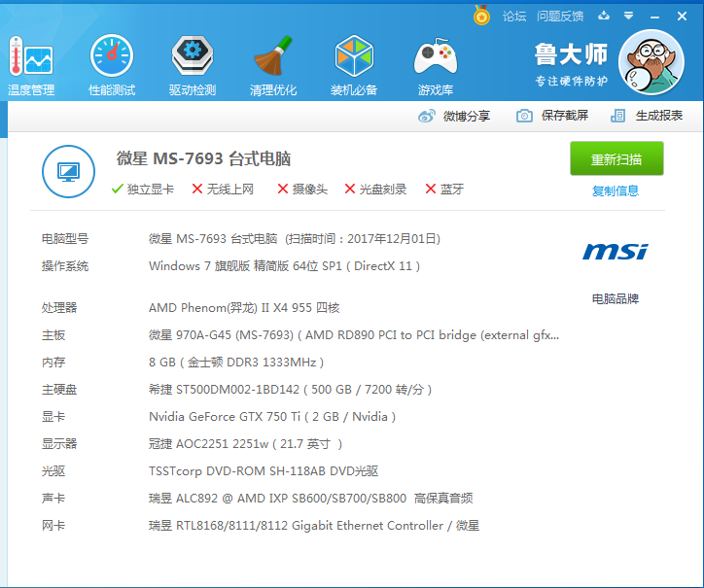Click the 专注硬件防护 slogan text
The height and width of the screenshot is (588, 704).
point(571,82)
